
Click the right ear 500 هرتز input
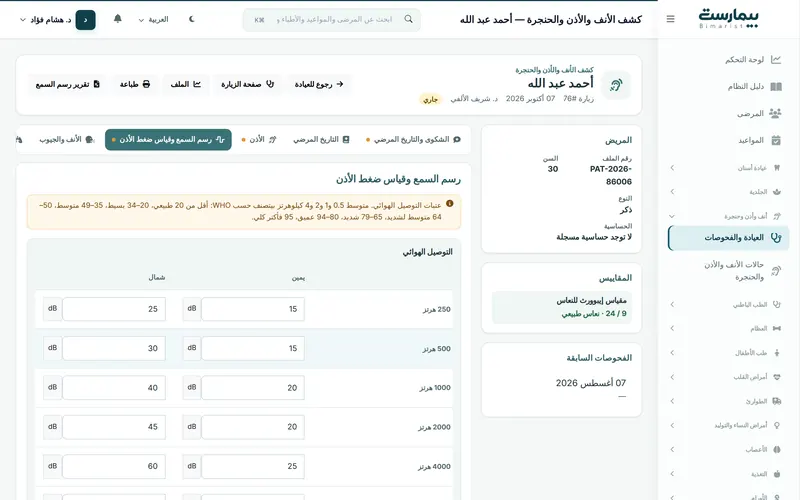(x=253, y=348)
